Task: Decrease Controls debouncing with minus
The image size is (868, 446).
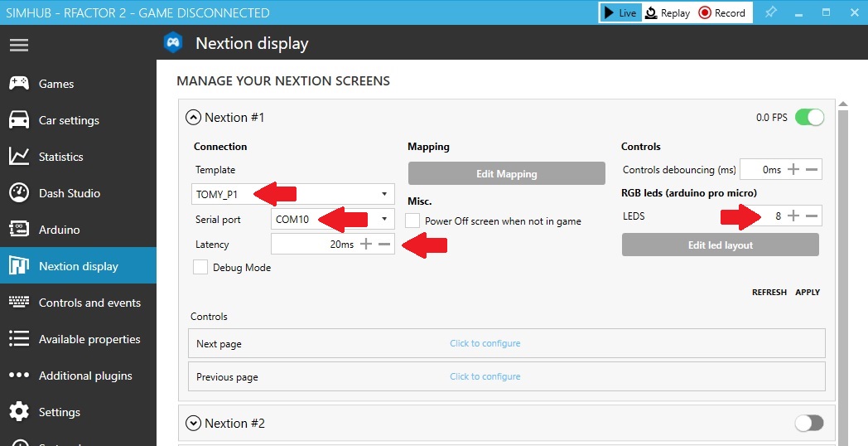Action: 812,170
